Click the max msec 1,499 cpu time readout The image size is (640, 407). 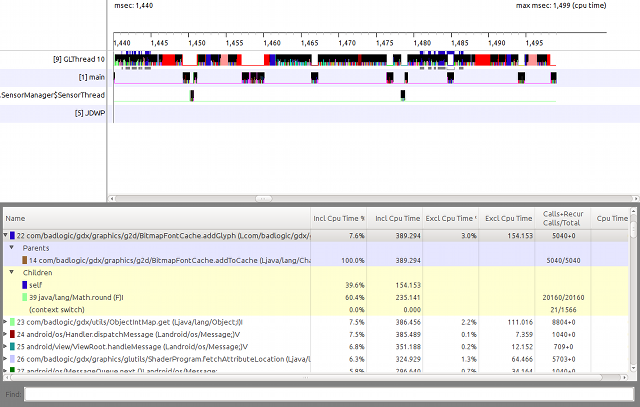(561, 5)
